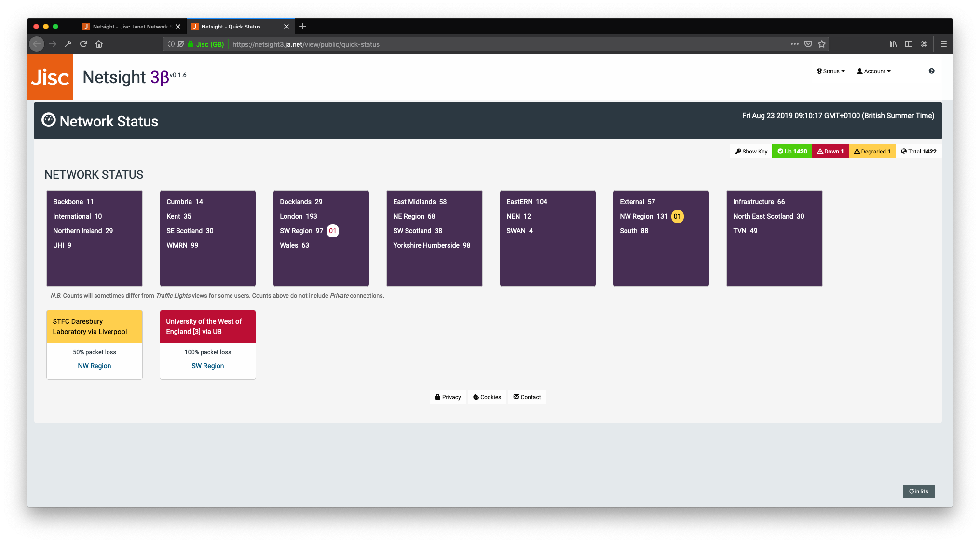Switch to Netsight Jisc Janet Network tab
Viewport: 980px width, 543px height.
[130, 27]
